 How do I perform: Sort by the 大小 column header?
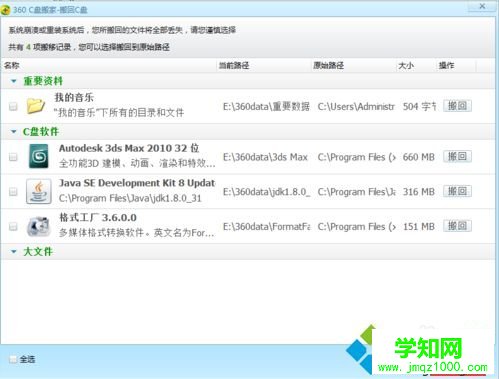[415, 65]
